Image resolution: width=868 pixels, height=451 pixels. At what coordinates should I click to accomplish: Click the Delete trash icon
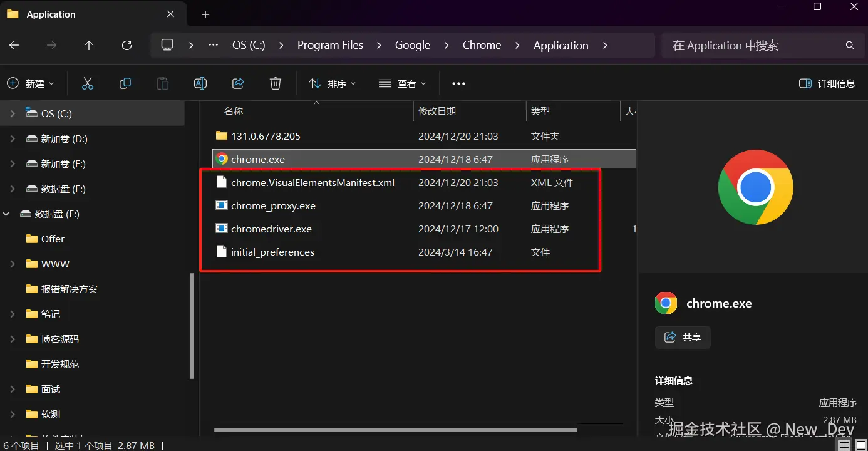coord(275,83)
